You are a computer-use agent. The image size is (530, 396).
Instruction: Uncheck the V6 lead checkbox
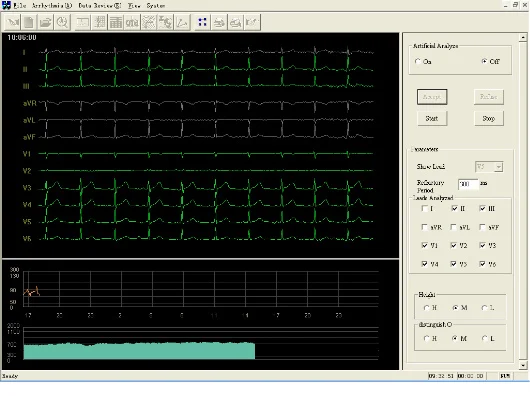pyautogui.click(x=483, y=264)
